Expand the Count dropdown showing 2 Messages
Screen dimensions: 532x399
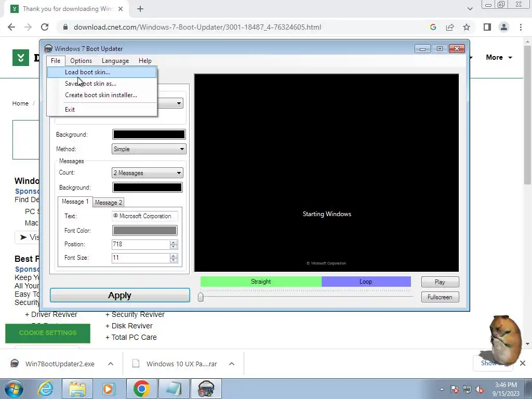[x=147, y=172]
